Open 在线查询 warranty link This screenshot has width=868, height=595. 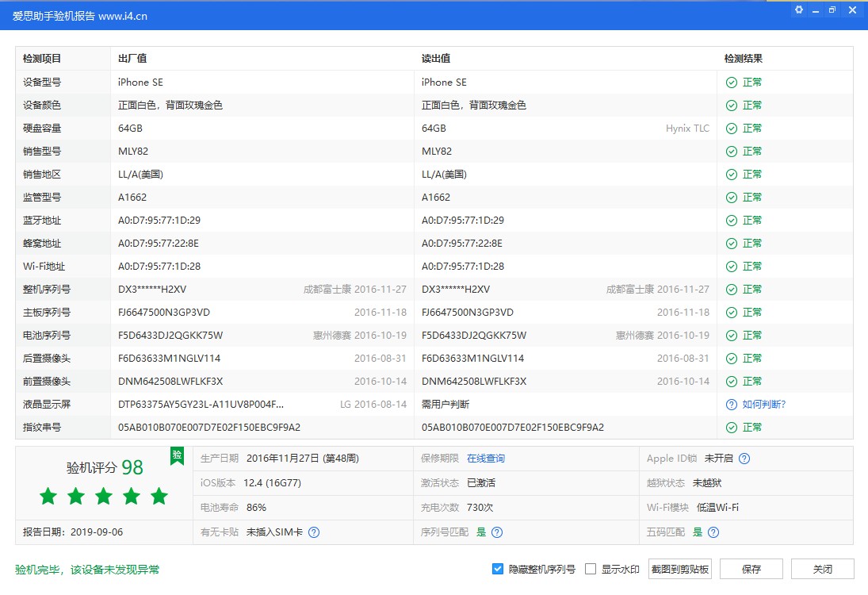(485, 459)
